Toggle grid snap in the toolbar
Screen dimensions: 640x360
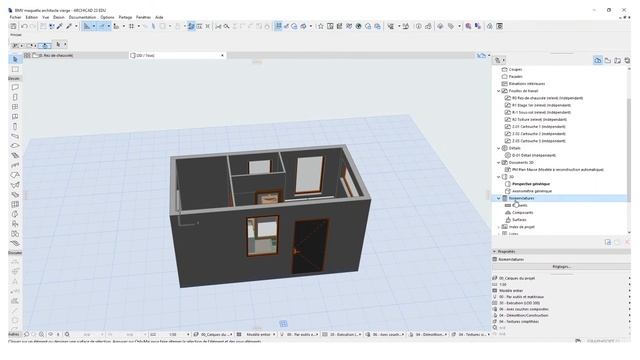131,26
